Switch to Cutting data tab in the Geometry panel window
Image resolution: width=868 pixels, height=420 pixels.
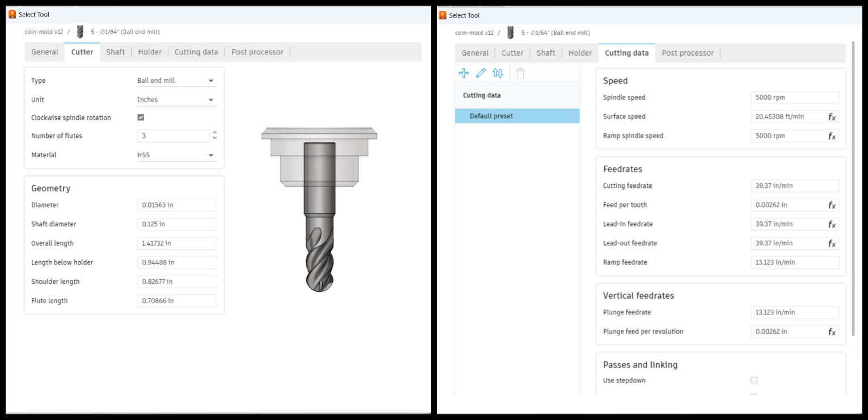196,52
